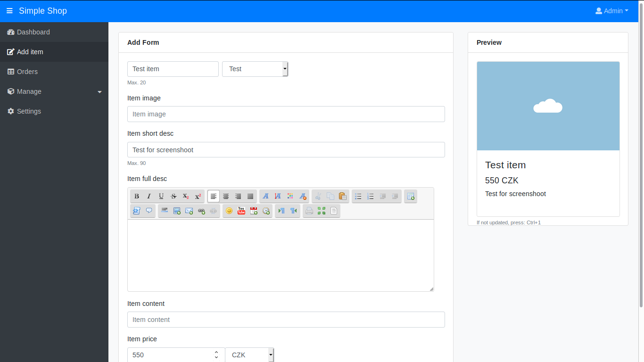Focus the Item image input field

pos(286,114)
